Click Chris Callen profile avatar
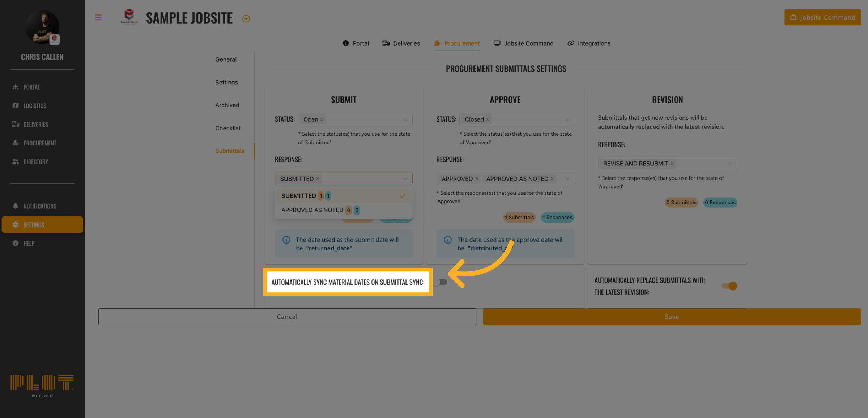The width and height of the screenshot is (868, 418). point(42,28)
